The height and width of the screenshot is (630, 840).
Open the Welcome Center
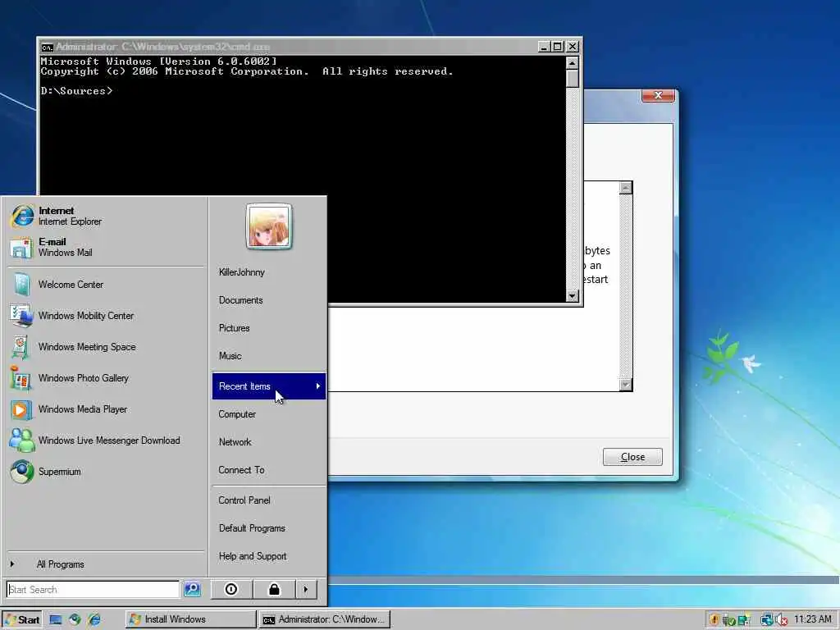pyautogui.click(x=106, y=285)
